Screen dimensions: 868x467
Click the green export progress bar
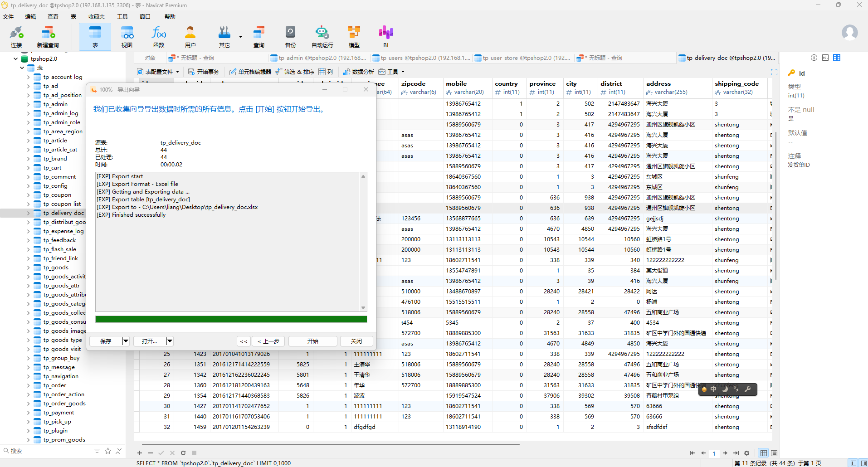point(231,319)
